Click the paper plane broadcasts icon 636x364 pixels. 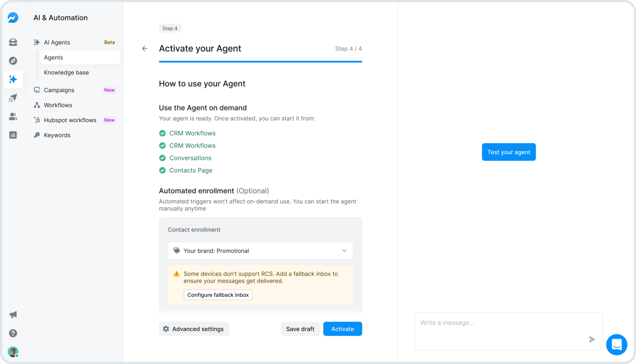pos(13,97)
